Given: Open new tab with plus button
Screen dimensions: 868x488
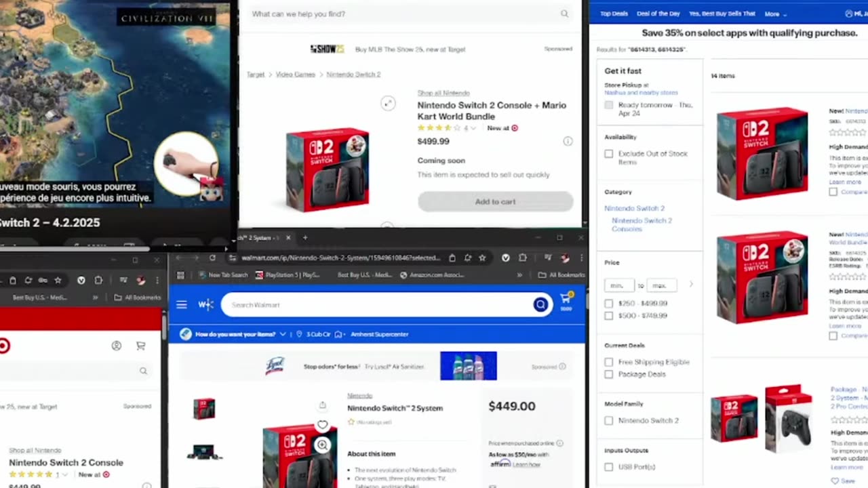Looking at the screenshot, I should pos(305,238).
